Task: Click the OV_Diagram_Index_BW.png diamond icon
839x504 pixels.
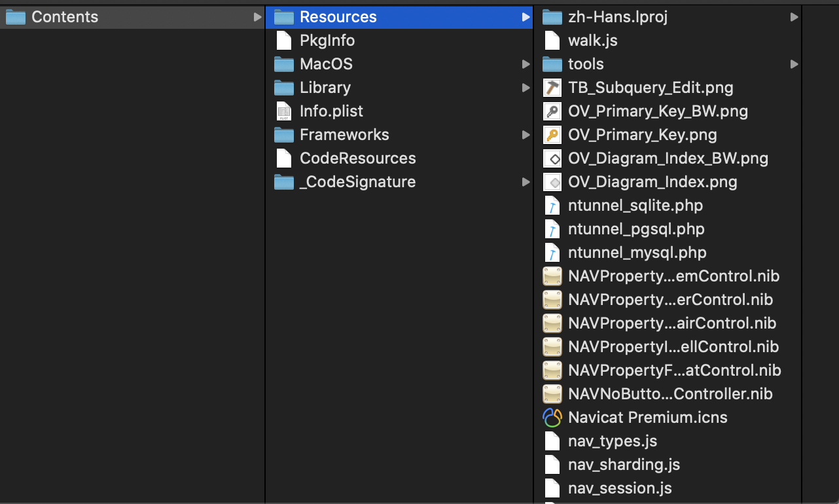Action: tap(553, 158)
